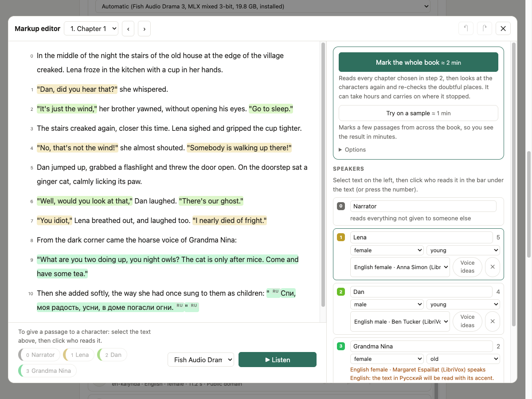532x399 pixels.
Task: Open Automatic model dropdown behind the dialog
Action: pyautogui.click(x=263, y=6)
